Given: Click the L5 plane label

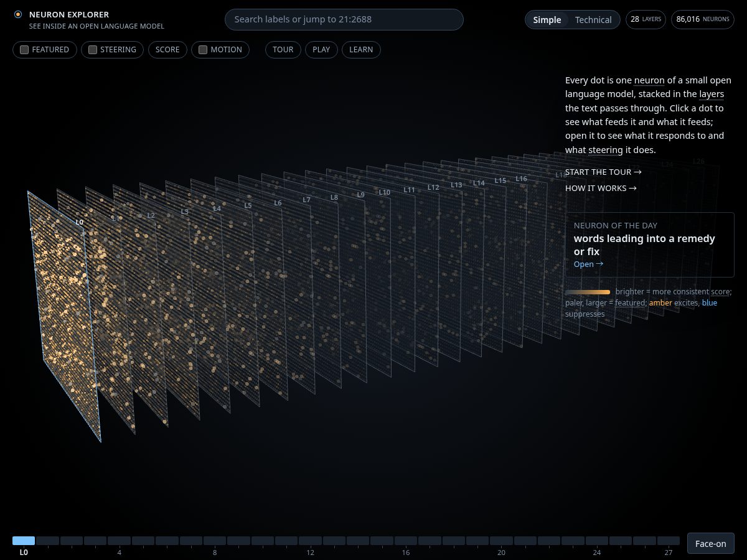Looking at the screenshot, I should tap(248, 205).
